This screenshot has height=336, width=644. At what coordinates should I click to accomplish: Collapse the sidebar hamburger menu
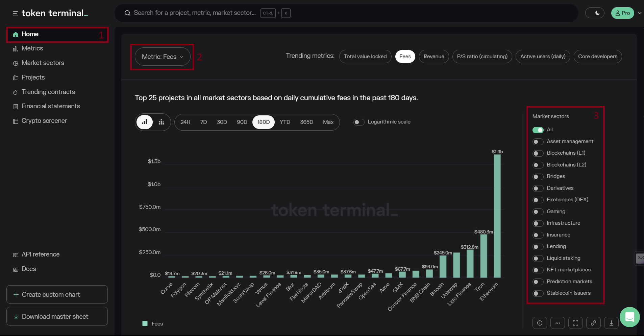tap(15, 14)
